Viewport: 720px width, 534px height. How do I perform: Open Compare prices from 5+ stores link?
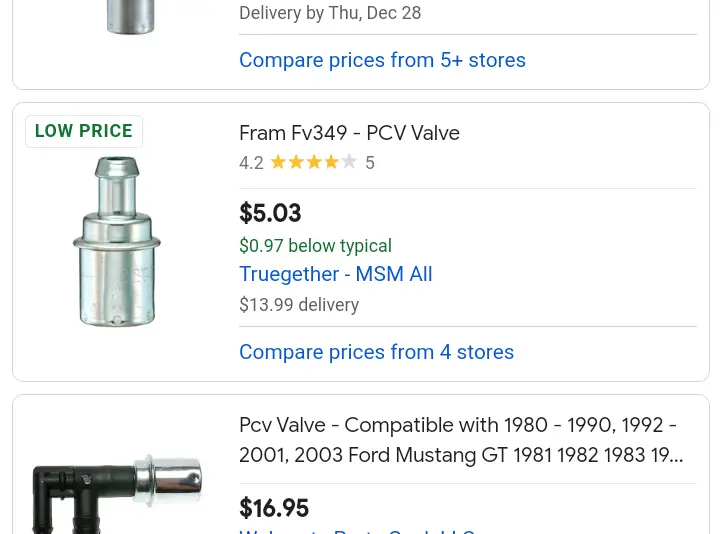[x=382, y=60]
